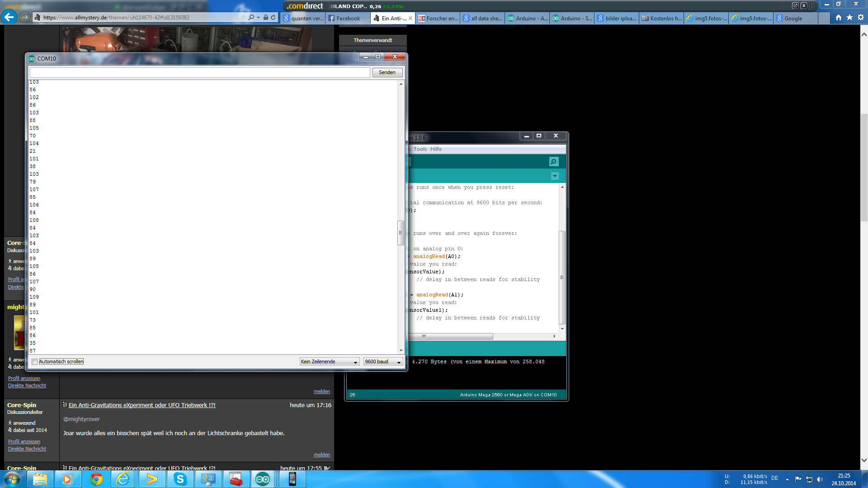Open the 9600 baud dropdown
868x488 pixels.
pyautogui.click(x=383, y=362)
